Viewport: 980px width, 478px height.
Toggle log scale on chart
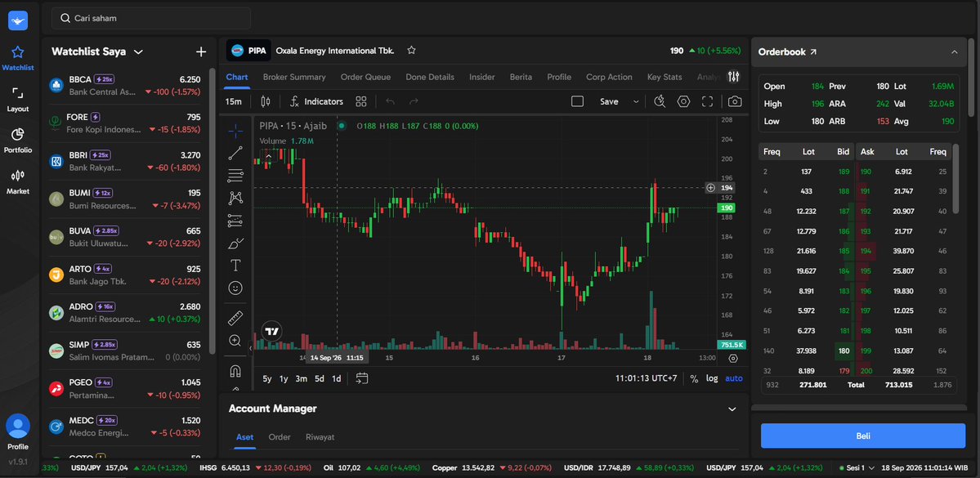pyautogui.click(x=712, y=378)
